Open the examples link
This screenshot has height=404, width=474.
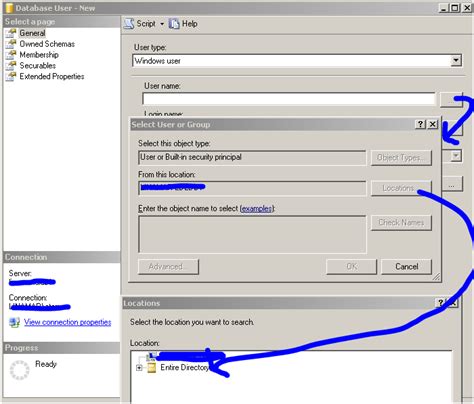click(257, 209)
